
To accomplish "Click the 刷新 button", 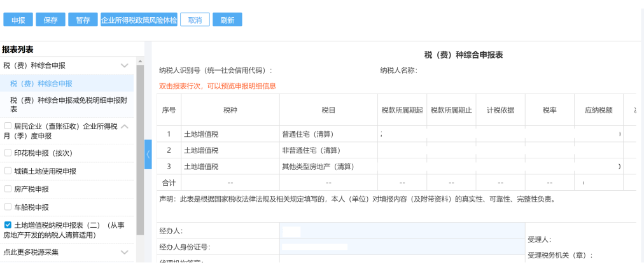I will 227,20.
